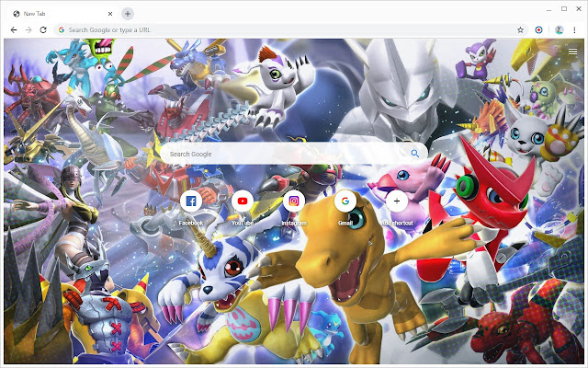Click the Facebook label text
This screenshot has width=588, height=368.
click(191, 223)
